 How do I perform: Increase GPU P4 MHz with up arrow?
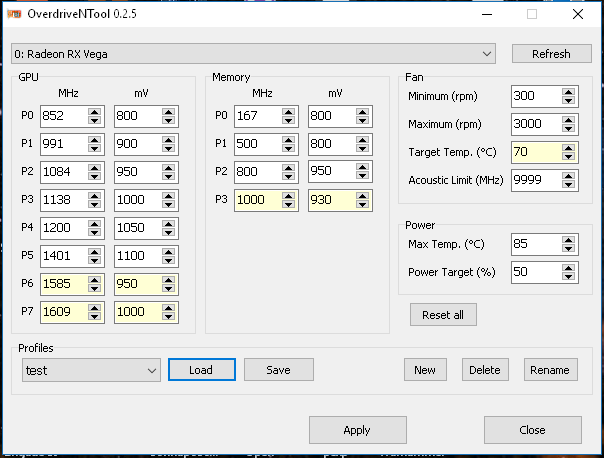[94, 223]
